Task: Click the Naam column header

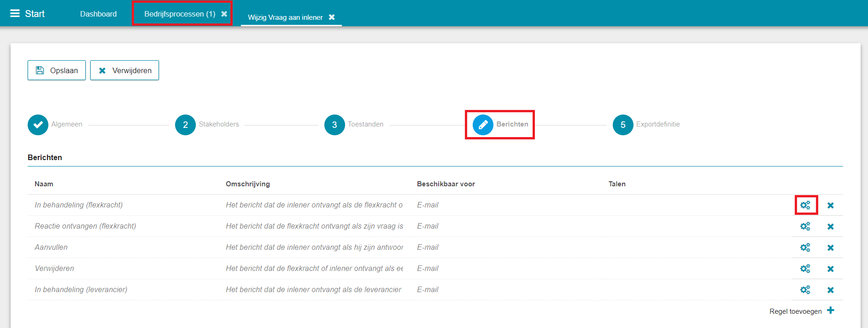Action: 44,184
